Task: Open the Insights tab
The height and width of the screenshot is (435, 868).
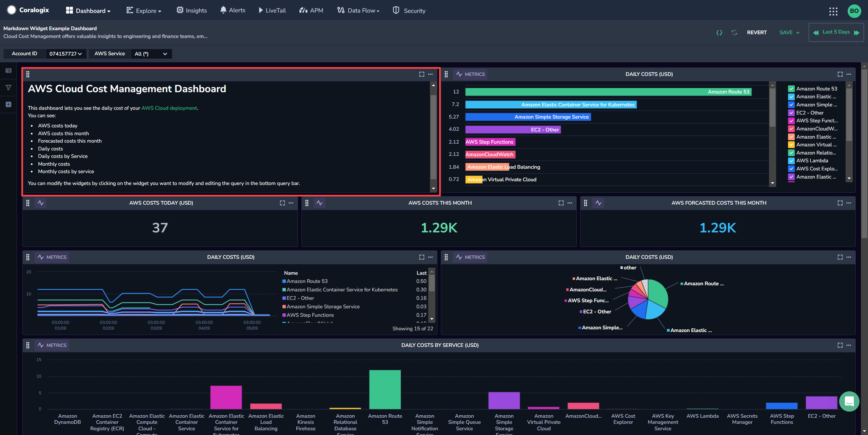Action: point(192,11)
